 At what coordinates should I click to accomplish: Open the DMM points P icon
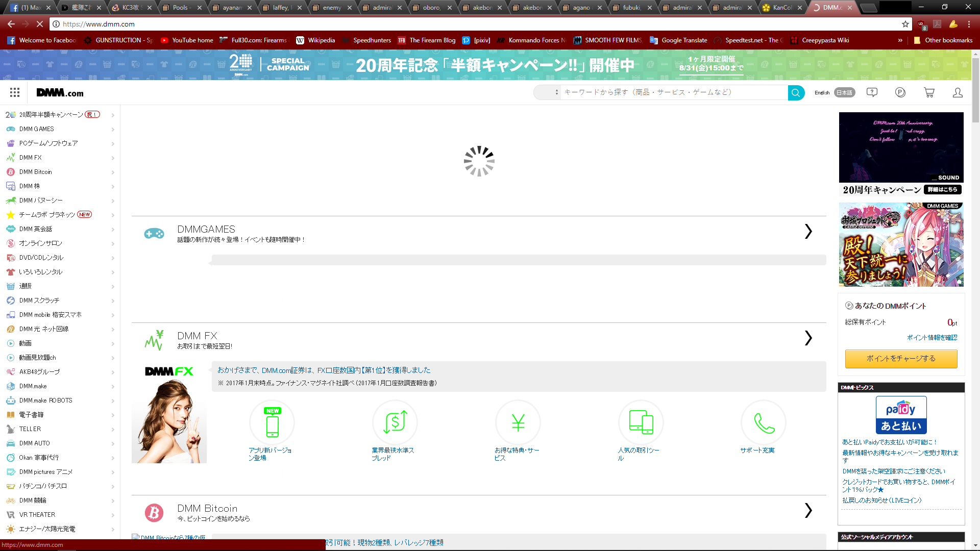click(x=900, y=92)
